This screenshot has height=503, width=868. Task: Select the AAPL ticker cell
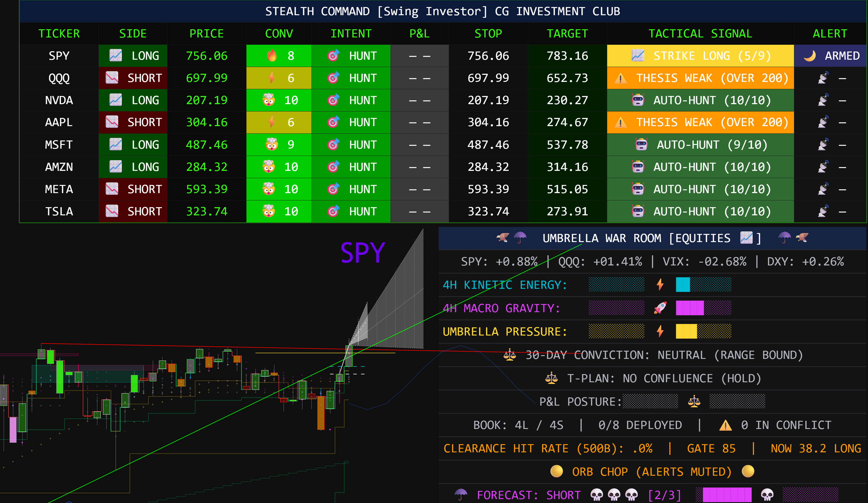[x=59, y=122]
